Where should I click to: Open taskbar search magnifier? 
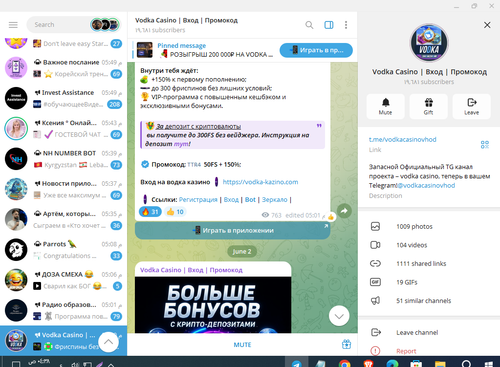point(466,363)
